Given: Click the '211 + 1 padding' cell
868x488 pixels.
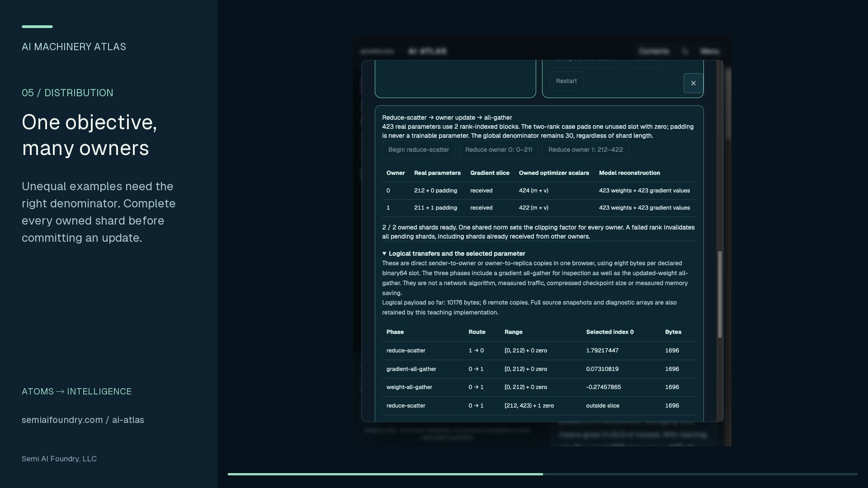Looking at the screenshot, I should point(435,208).
